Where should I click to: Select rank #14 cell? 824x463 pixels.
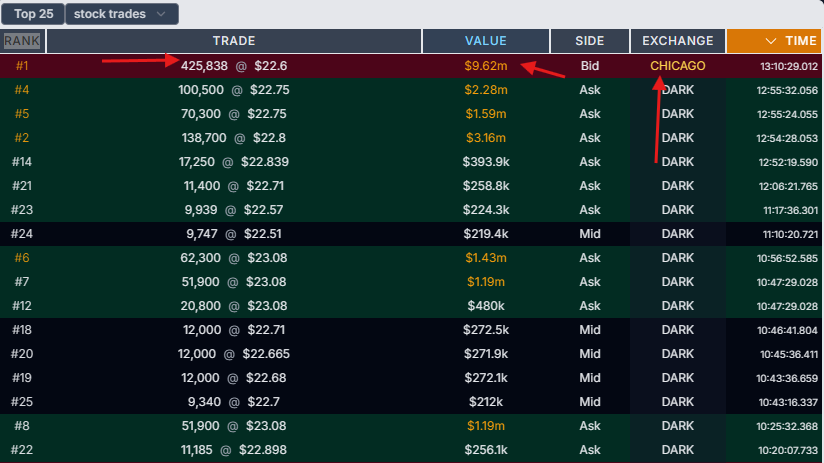[22, 162]
